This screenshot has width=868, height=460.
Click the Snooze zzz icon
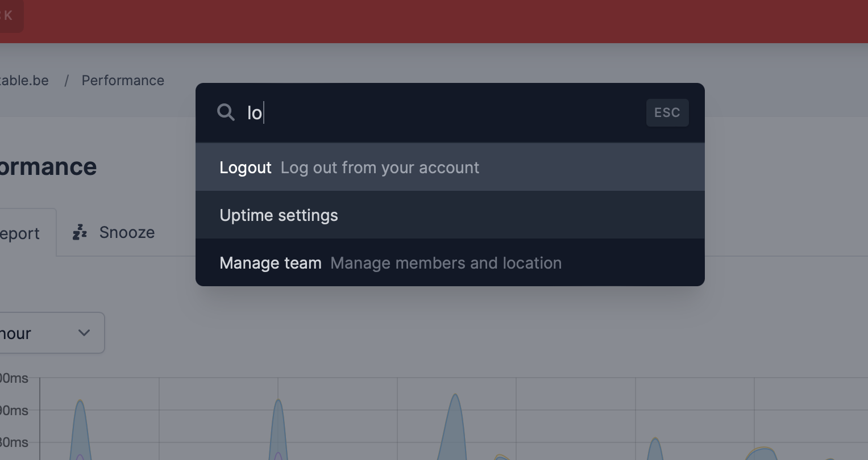80,232
